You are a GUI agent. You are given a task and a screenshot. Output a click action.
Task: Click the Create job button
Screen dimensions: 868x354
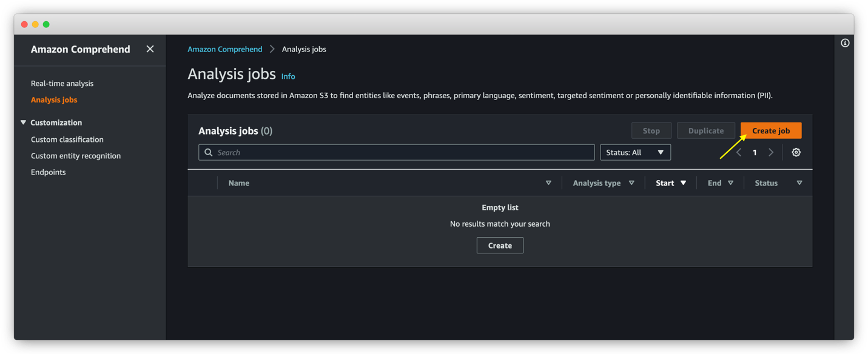[x=771, y=131]
